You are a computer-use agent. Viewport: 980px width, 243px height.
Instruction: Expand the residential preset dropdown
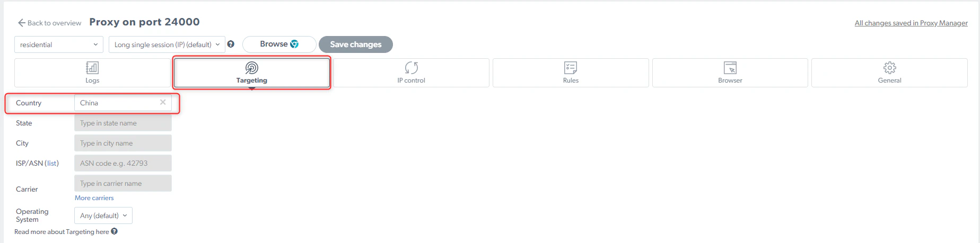pyautogui.click(x=58, y=44)
